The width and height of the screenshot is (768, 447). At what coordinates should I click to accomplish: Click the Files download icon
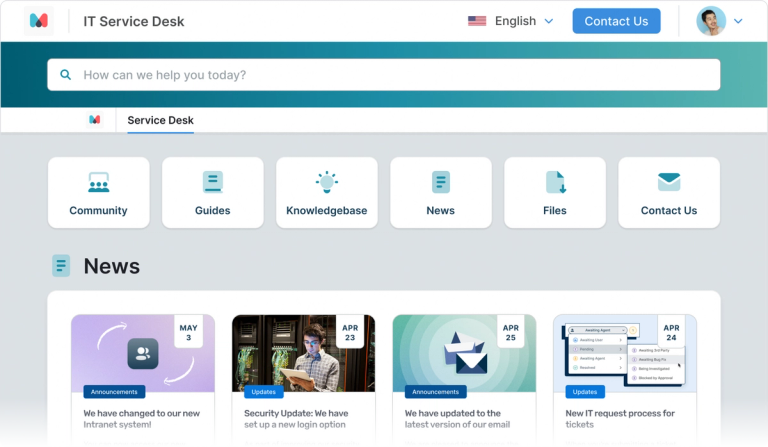click(555, 183)
